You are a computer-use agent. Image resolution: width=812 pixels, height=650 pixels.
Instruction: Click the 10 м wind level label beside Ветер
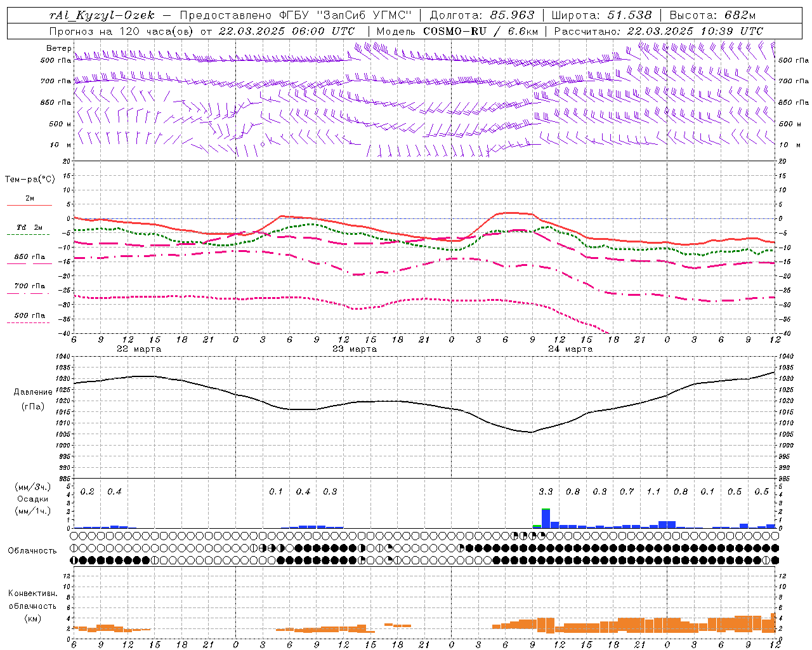coord(60,145)
